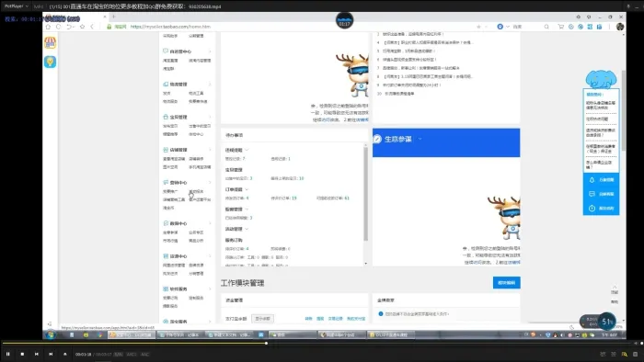
Task: Click the browser undo-close arrow icon
Action: (x=69, y=27)
